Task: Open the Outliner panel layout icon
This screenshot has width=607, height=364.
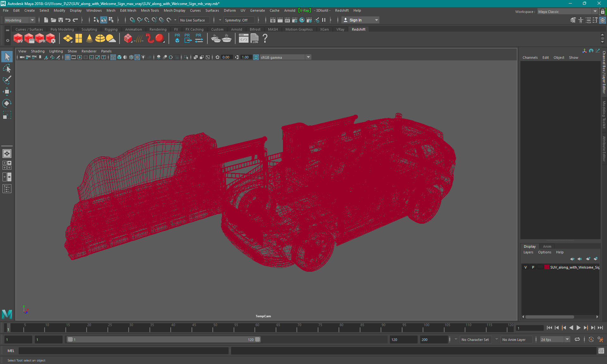Action: (x=7, y=189)
